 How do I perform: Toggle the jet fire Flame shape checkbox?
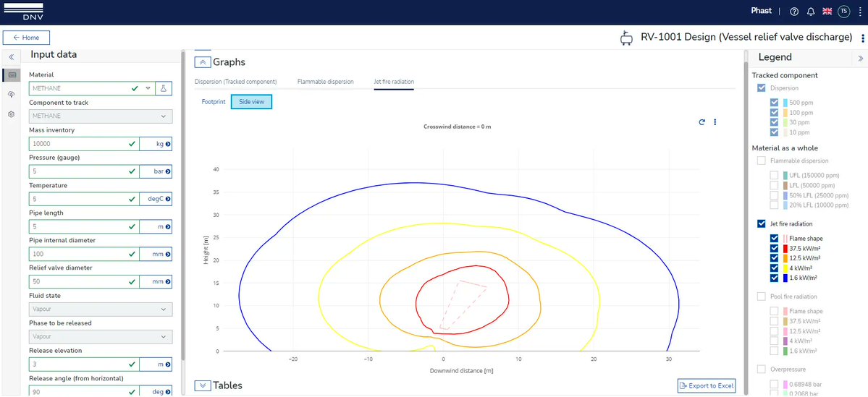[775, 239]
